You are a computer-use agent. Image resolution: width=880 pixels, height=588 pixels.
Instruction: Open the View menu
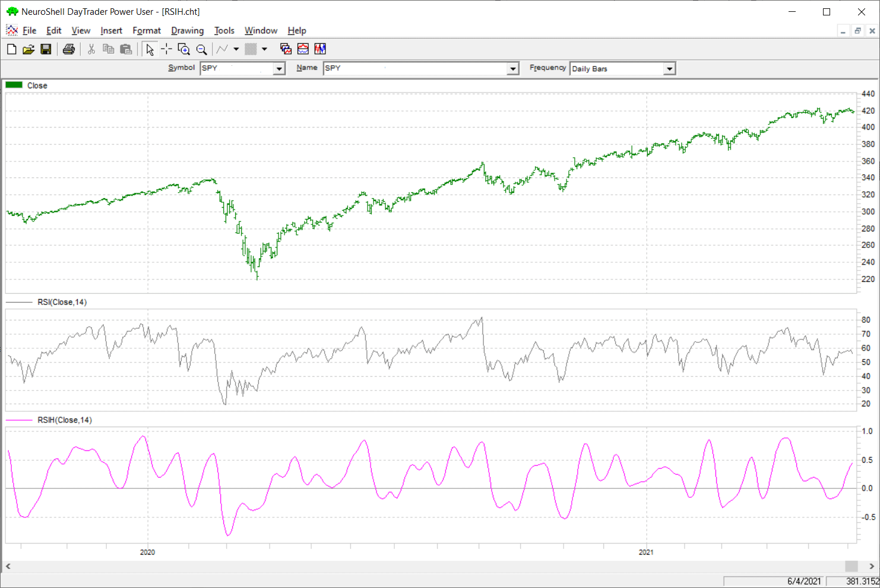(x=81, y=31)
